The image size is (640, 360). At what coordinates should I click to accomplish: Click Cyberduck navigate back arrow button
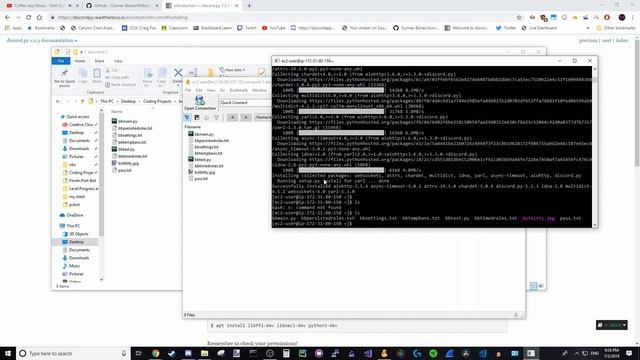232,118
